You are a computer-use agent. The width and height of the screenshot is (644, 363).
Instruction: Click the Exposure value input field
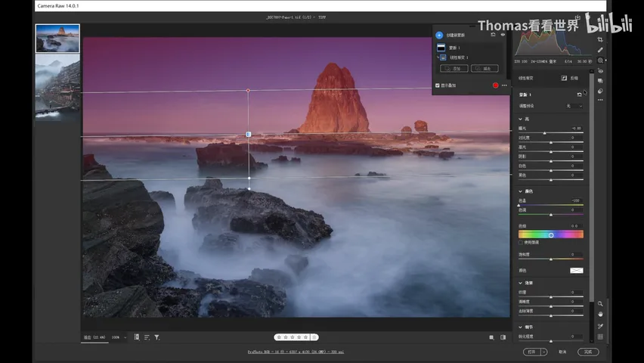click(x=575, y=129)
